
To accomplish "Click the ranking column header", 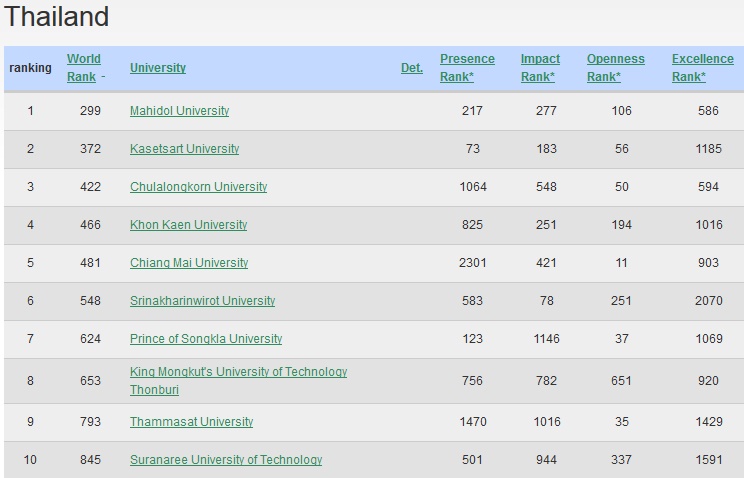I will [x=30, y=68].
